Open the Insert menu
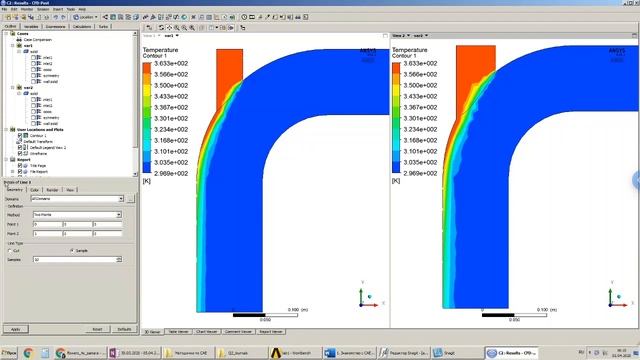Screen dimensions: 640x360 pos(58,9)
